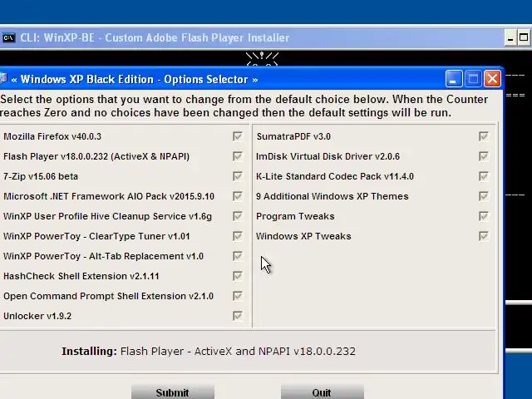Click the Options Selector title bar text

coord(135,80)
